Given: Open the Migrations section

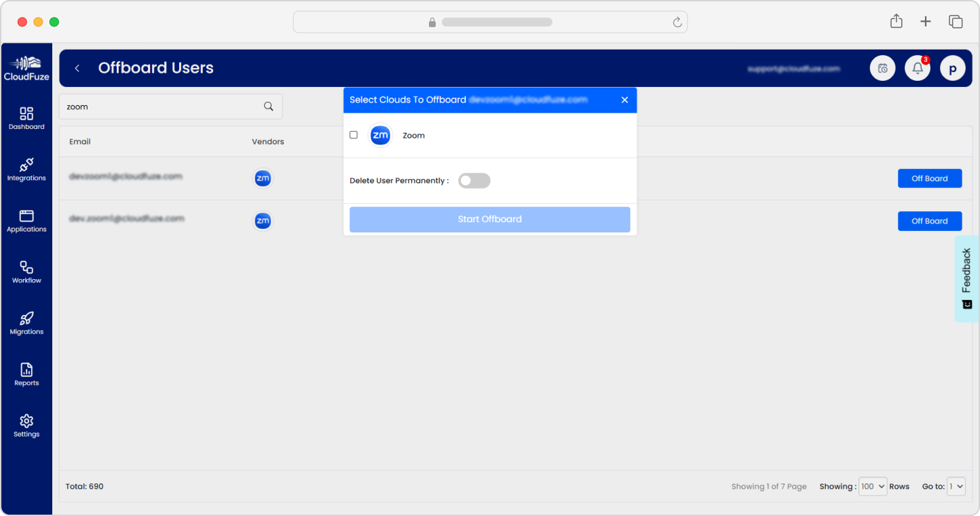Looking at the screenshot, I should pos(26,322).
